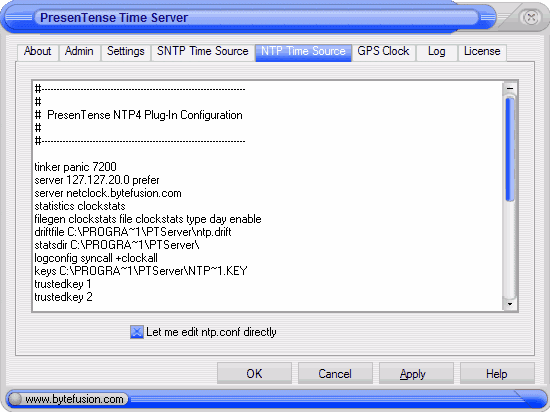Open the About tab
Screen dimensions: 550x412
pyautogui.click(x=38, y=52)
